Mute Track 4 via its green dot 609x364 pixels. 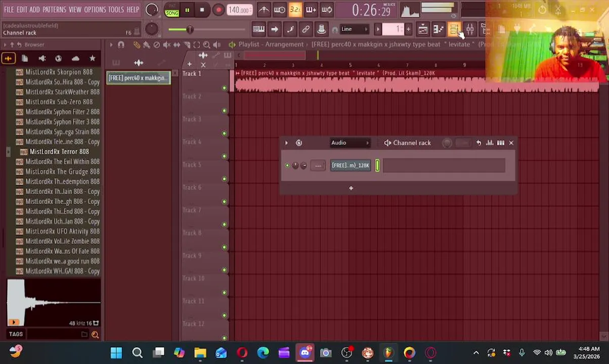225,156
